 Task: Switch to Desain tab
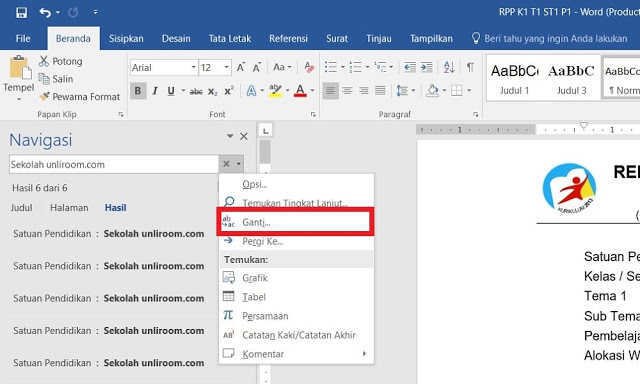(x=176, y=39)
